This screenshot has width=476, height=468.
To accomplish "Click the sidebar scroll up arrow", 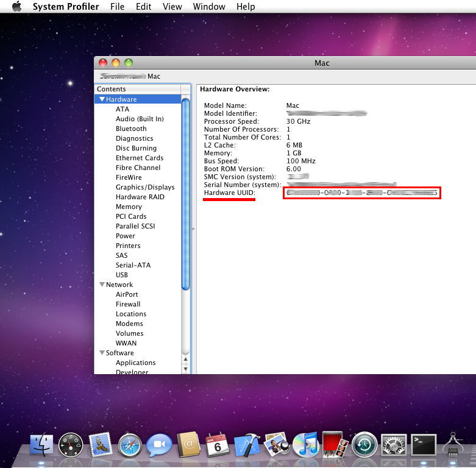I will tap(185, 359).
